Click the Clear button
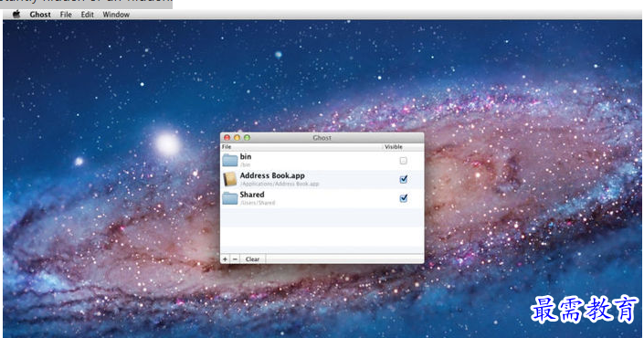 pos(253,259)
